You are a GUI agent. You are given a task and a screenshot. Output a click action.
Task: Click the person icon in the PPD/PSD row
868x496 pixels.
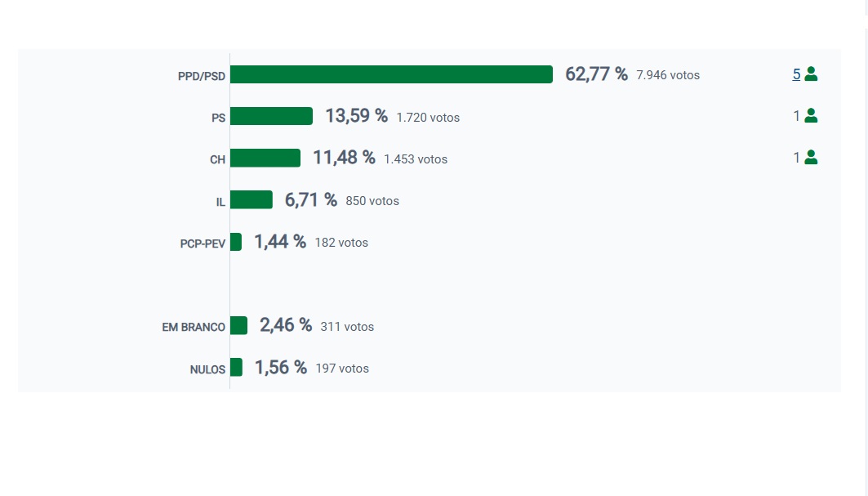point(811,74)
